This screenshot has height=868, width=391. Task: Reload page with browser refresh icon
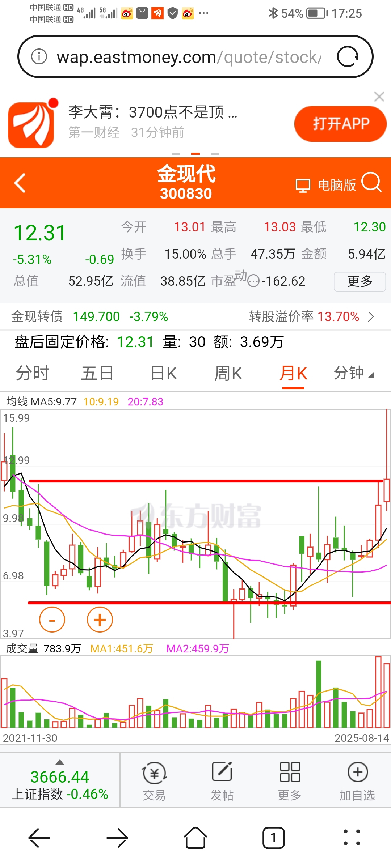(x=348, y=57)
